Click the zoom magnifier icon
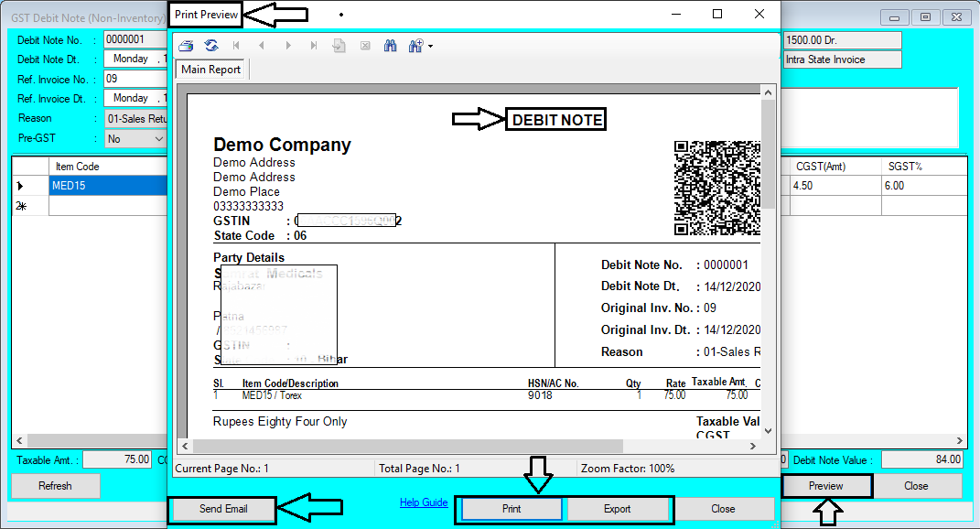The image size is (980, 529). (415, 45)
